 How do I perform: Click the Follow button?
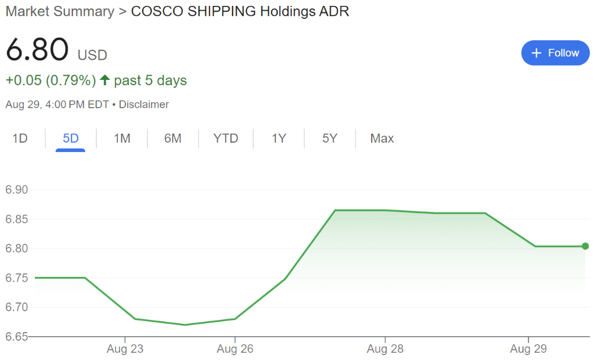(555, 53)
